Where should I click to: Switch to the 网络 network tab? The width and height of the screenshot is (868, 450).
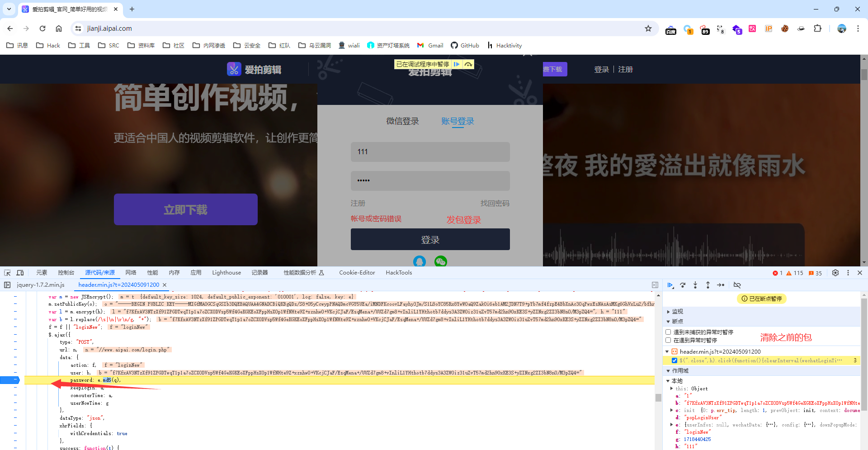(131, 273)
